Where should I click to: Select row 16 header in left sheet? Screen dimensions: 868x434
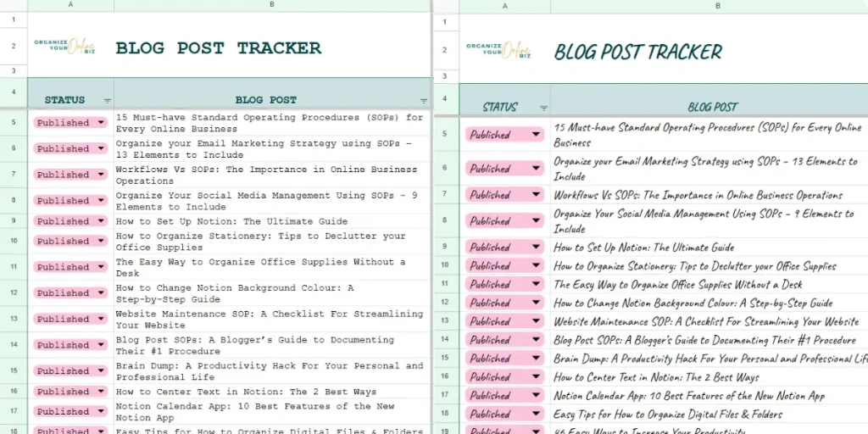pyautogui.click(x=14, y=391)
